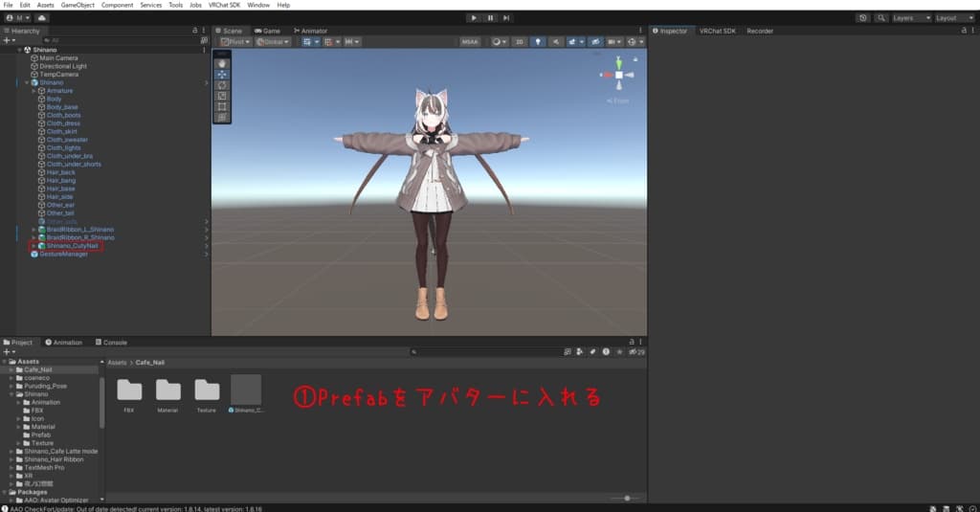Toggle the Scene gizmo lock icon
The width and height of the screenshot is (980, 512).
635,59
